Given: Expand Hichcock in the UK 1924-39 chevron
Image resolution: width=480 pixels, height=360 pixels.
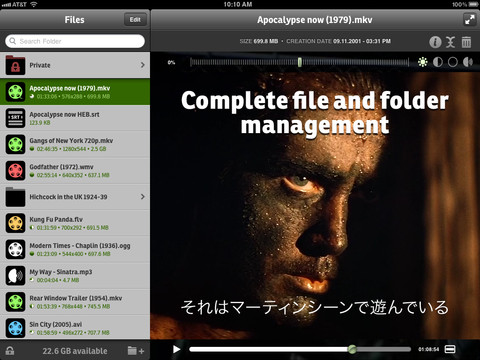Looking at the screenshot, I should pos(143,197).
